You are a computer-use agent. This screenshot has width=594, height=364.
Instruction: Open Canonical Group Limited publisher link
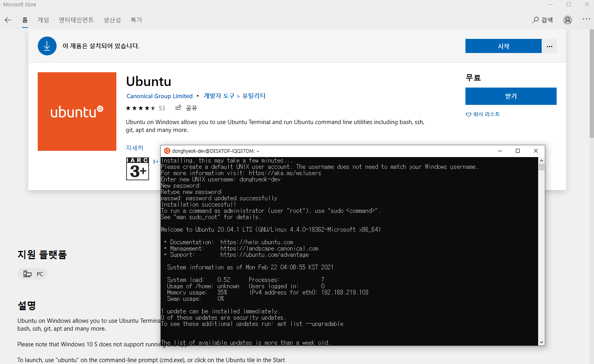coord(160,96)
